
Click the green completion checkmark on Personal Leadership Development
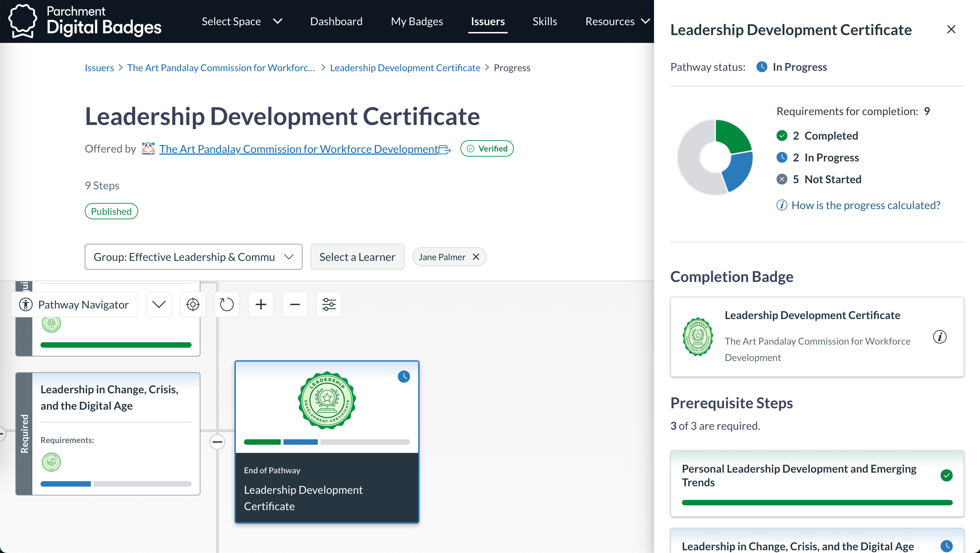[x=947, y=475]
